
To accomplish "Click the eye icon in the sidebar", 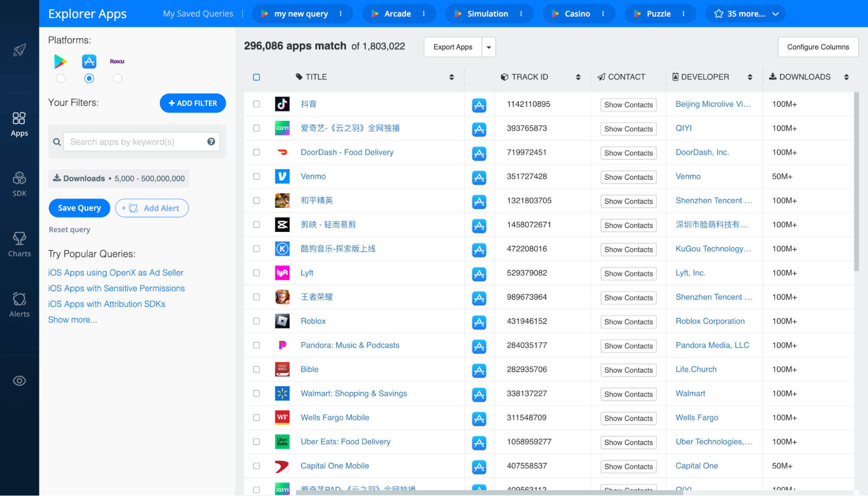I will (19, 381).
